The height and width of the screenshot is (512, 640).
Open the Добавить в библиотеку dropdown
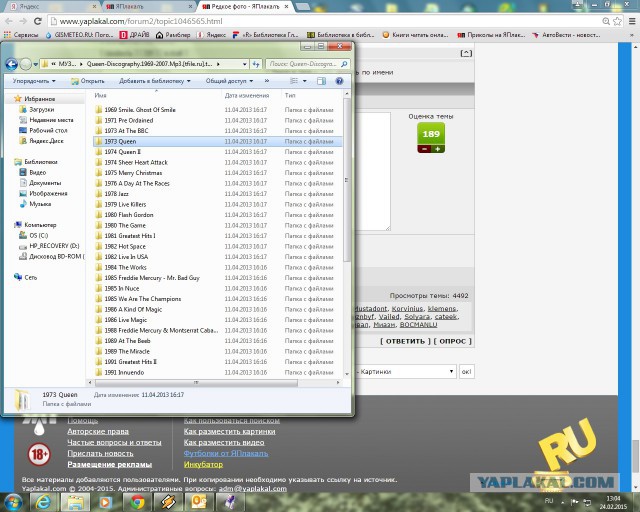coord(155,81)
